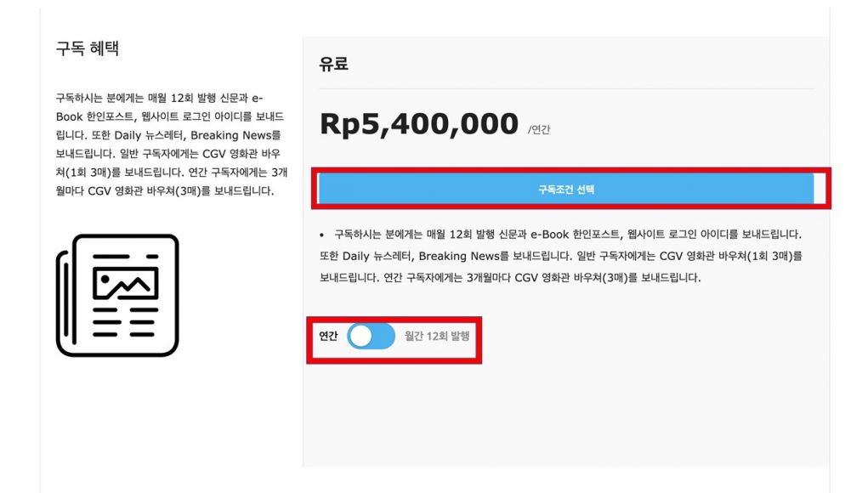Click the white knob of the toggle switch
Screen dimensions: 868x493
point(361,337)
